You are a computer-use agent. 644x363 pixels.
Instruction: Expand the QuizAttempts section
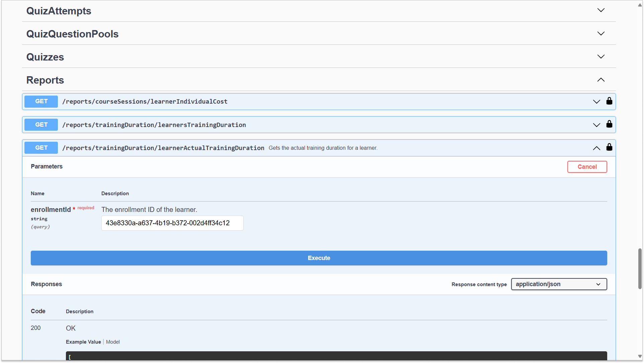(601, 10)
